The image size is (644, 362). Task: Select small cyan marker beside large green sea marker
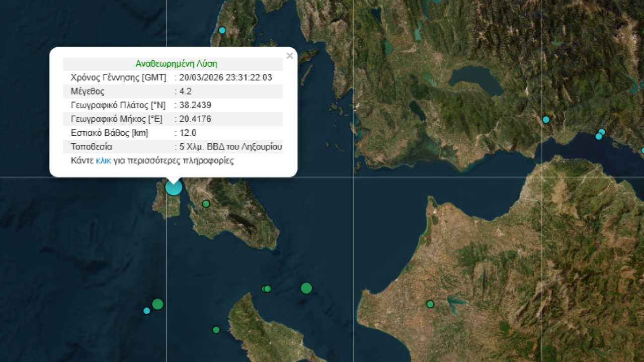(x=146, y=311)
